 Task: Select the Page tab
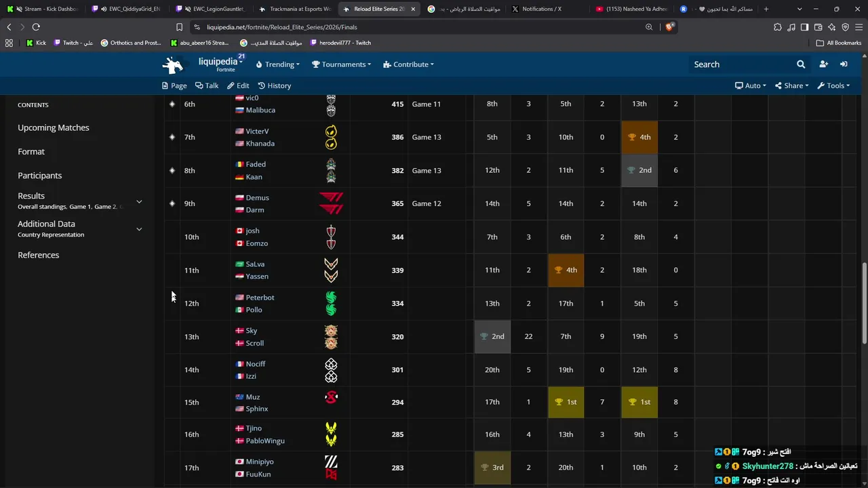click(x=174, y=85)
